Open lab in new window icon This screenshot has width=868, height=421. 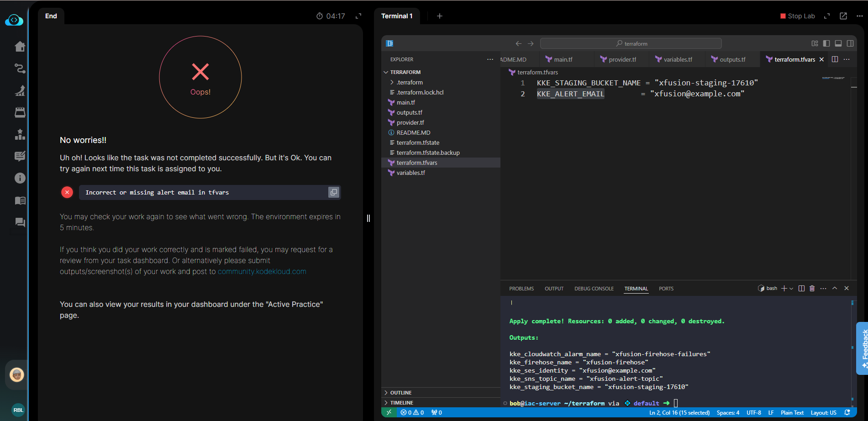tap(843, 16)
